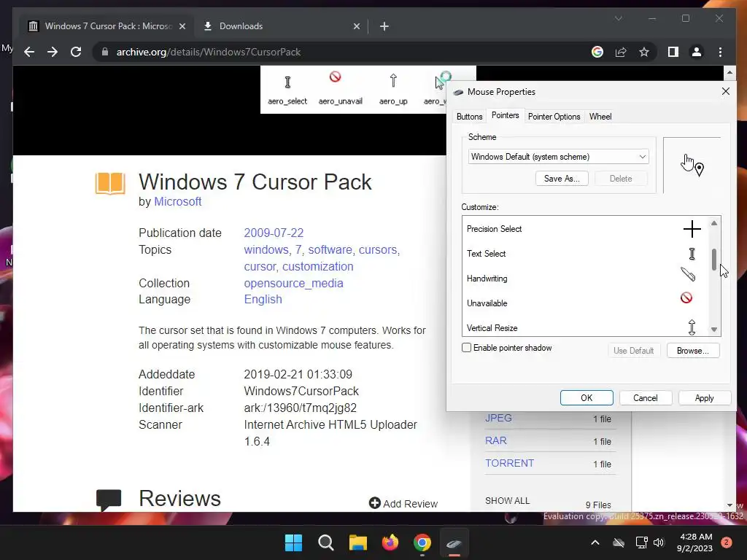Select the Precision Select pointer row
Image resolution: width=747 pixels, height=560 pixels.
(586, 229)
